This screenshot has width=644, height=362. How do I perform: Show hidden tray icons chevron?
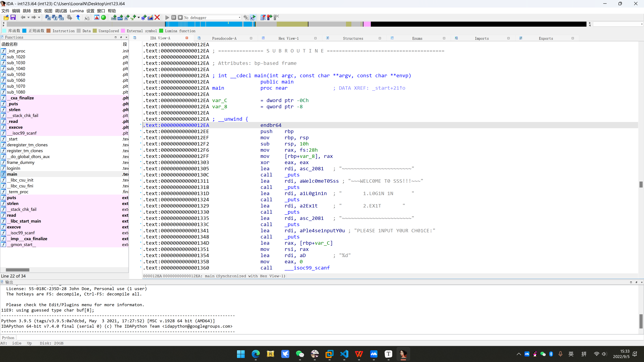519,354
